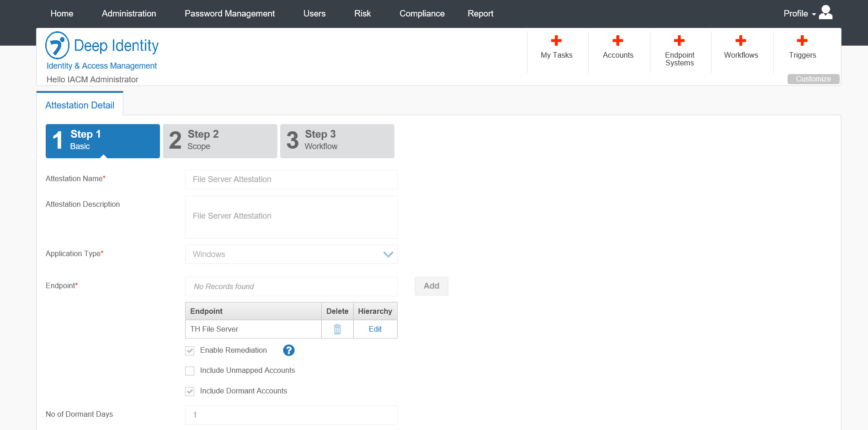Toggle the Enable Remediation checkbox

point(190,351)
